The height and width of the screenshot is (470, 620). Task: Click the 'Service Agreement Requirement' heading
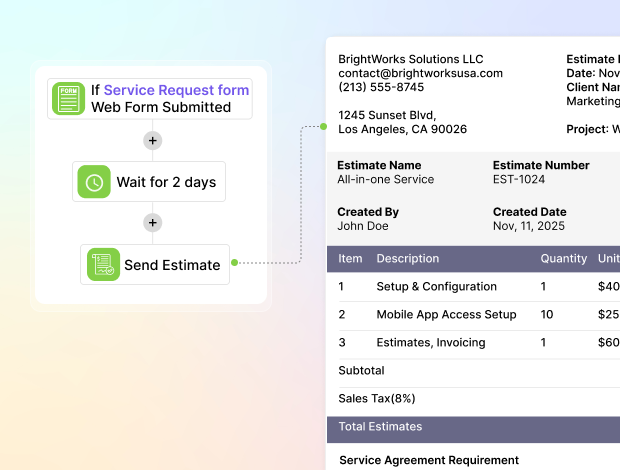pyautogui.click(x=429, y=460)
